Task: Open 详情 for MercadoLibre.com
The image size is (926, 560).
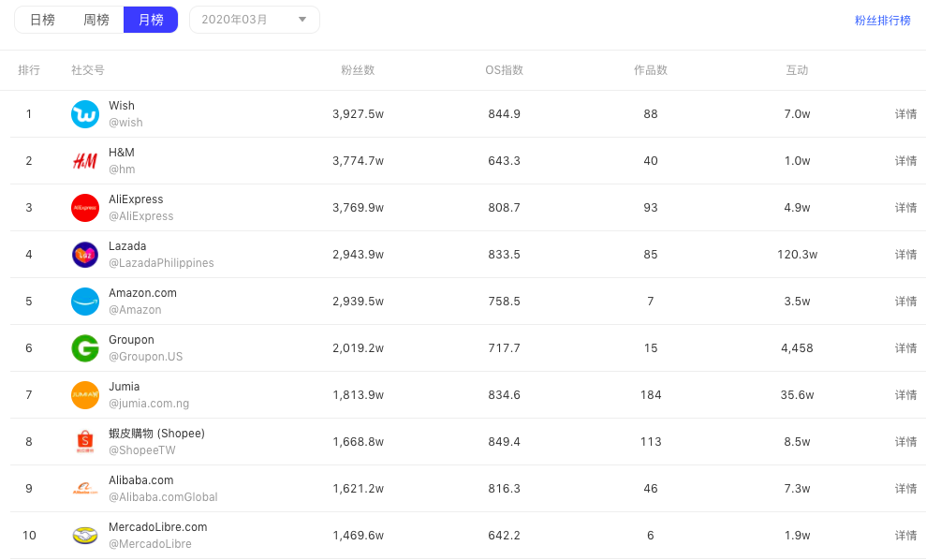Action: pyautogui.click(x=905, y=536)
